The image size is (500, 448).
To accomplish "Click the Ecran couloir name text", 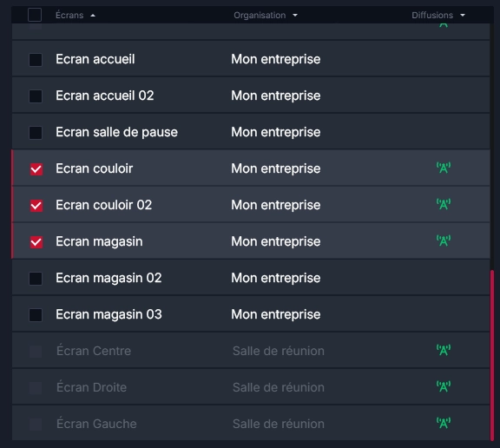I will [94, 168].
